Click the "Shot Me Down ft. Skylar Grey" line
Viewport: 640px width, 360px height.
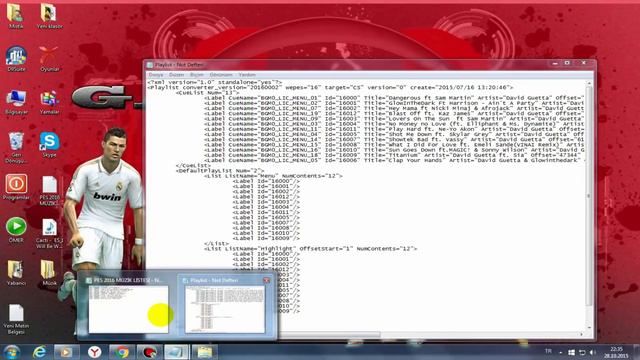pyautogui.click(x=394, y=134)
